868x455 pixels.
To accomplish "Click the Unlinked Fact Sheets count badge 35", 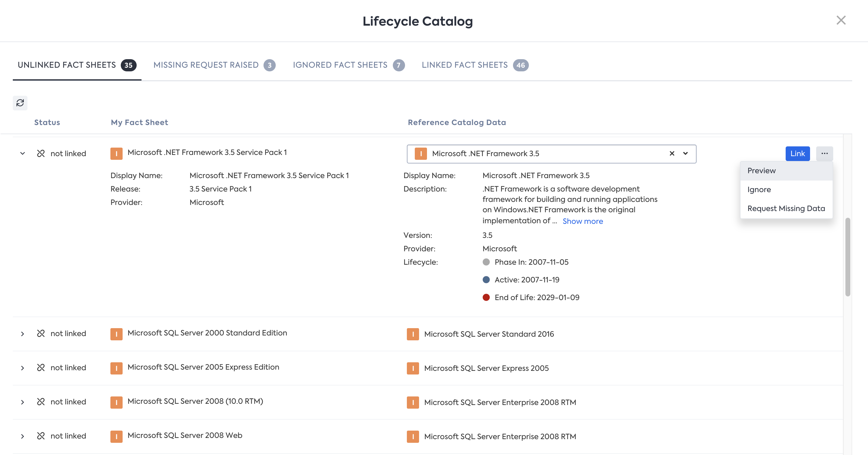I will tap(128, 65).
